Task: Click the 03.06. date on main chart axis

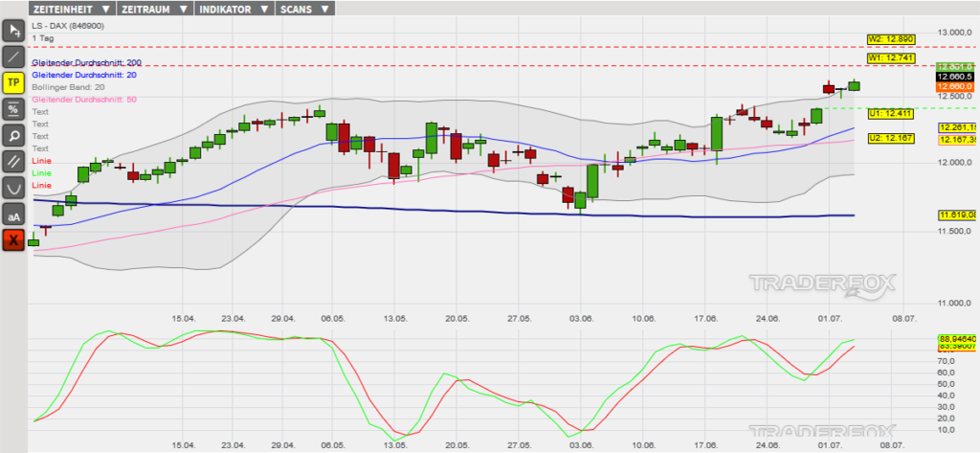Action: point(581,319)
